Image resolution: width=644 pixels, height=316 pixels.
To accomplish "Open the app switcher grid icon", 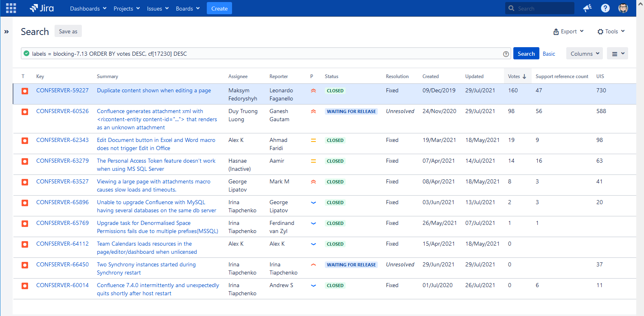I will [11, 8].
